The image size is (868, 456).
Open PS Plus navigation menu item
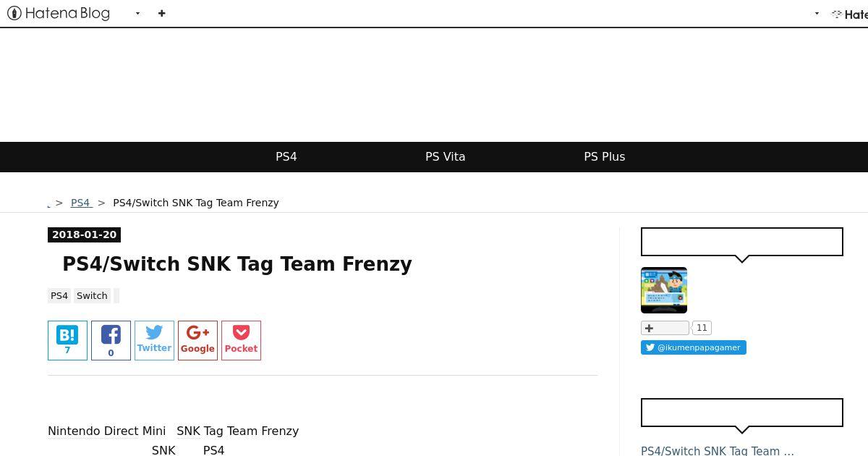click(x=605, y=156)
